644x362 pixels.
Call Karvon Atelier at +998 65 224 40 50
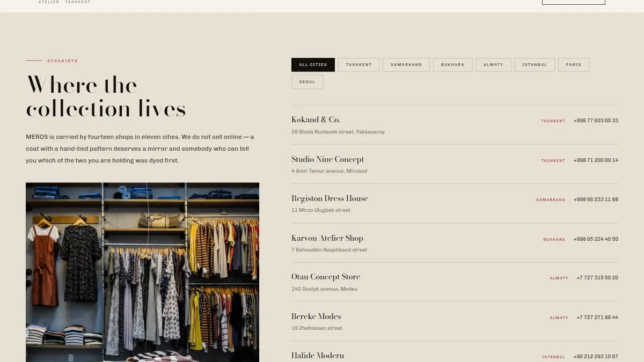point(596,239)
